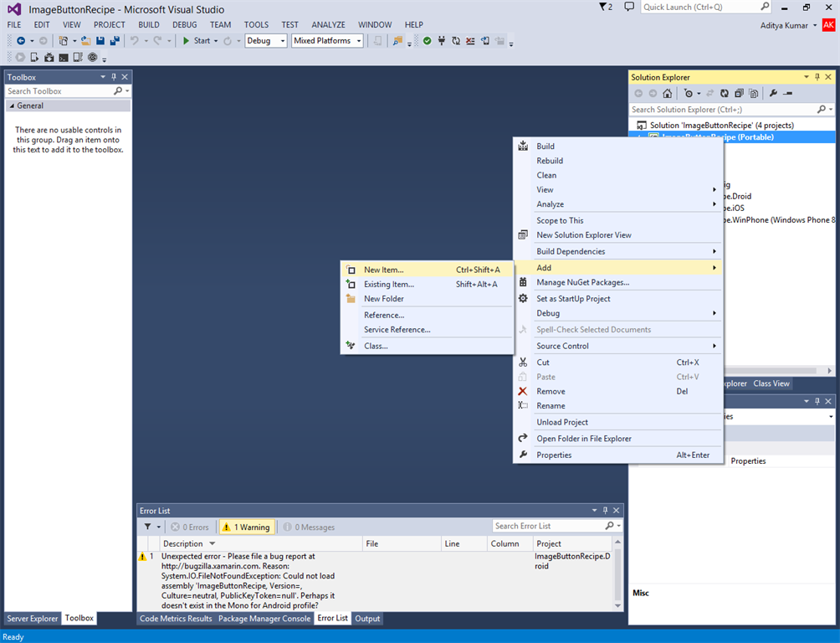Click the Search Toolbox input field
The width and height of the screenshot is (840, 643).
click(x=59, y=91)
